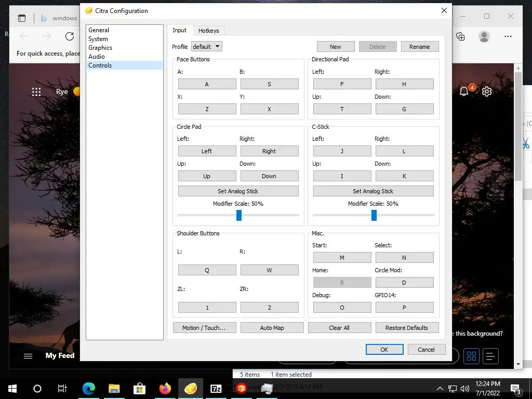Image resolution: width=532 pixels, height=399 pixels.
Task: Open network status tray icon
Action: click(x=453, y=389)
